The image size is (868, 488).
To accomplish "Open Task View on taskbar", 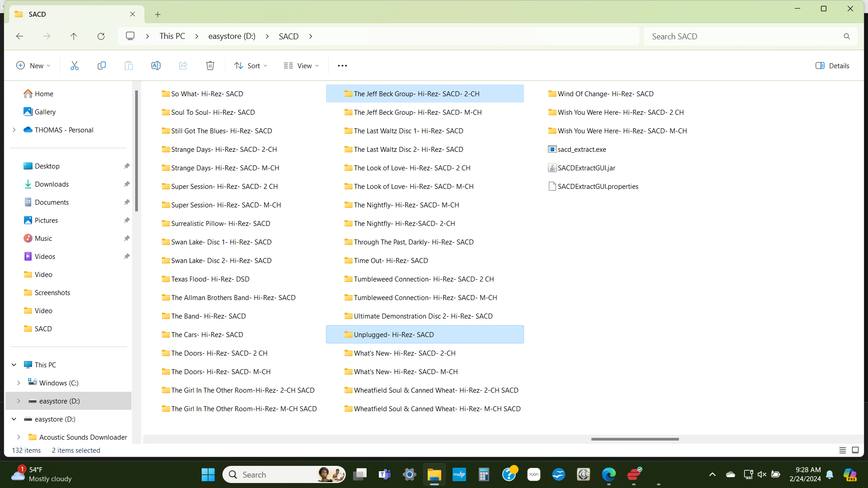I will pyautogui.click(x=360, y=474).
